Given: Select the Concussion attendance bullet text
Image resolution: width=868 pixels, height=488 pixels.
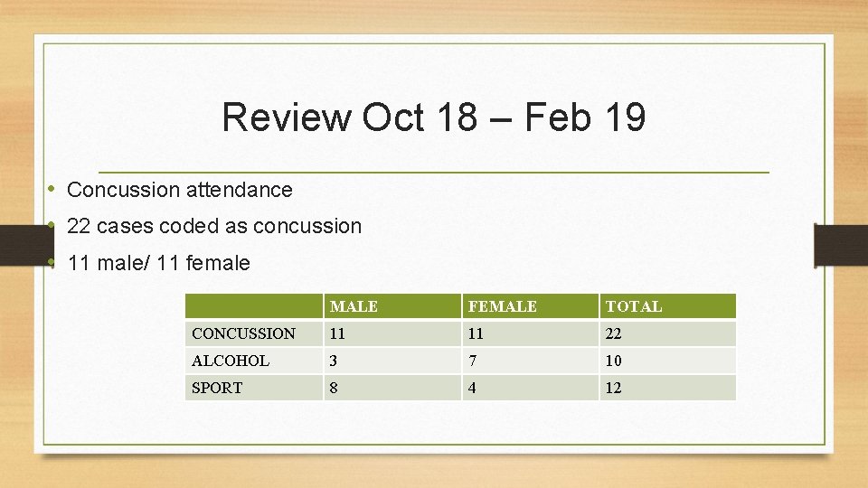Looking at the screenshot, I should [179, 190].
